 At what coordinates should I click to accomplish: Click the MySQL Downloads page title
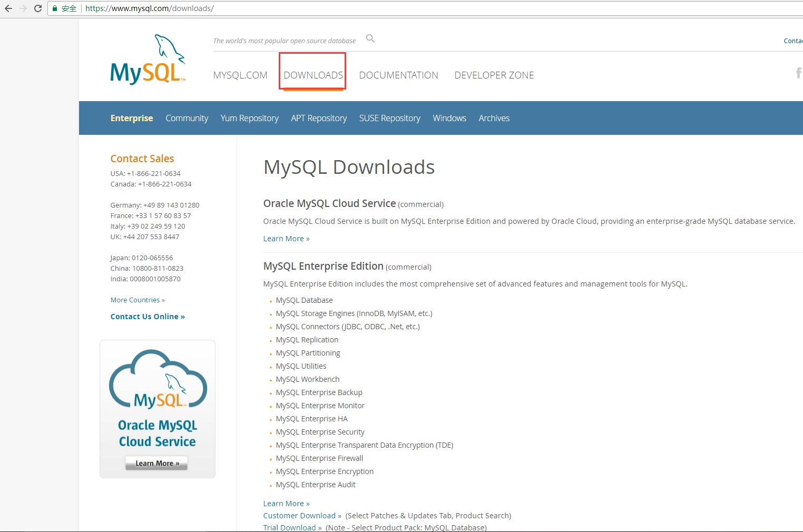(x=349, y=167)
